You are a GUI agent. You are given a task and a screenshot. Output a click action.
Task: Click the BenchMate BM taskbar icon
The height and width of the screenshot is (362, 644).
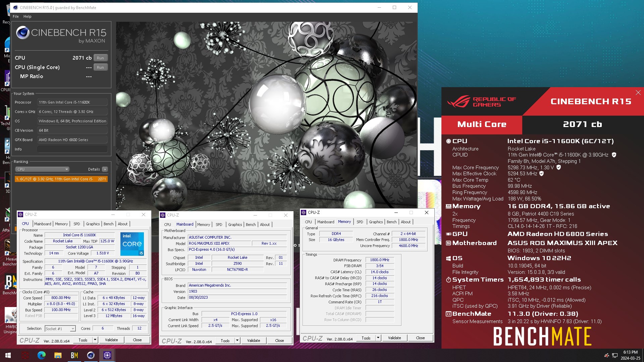click(74, 355)
